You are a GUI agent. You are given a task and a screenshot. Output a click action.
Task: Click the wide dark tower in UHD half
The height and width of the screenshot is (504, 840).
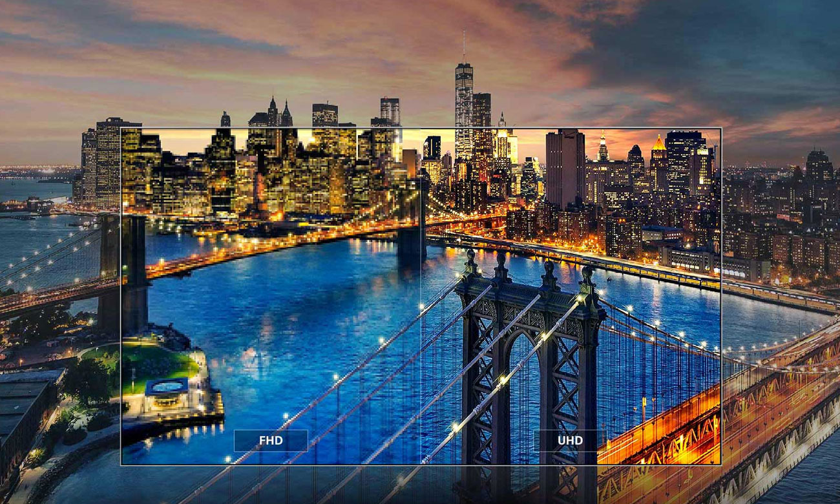(563, 168)
